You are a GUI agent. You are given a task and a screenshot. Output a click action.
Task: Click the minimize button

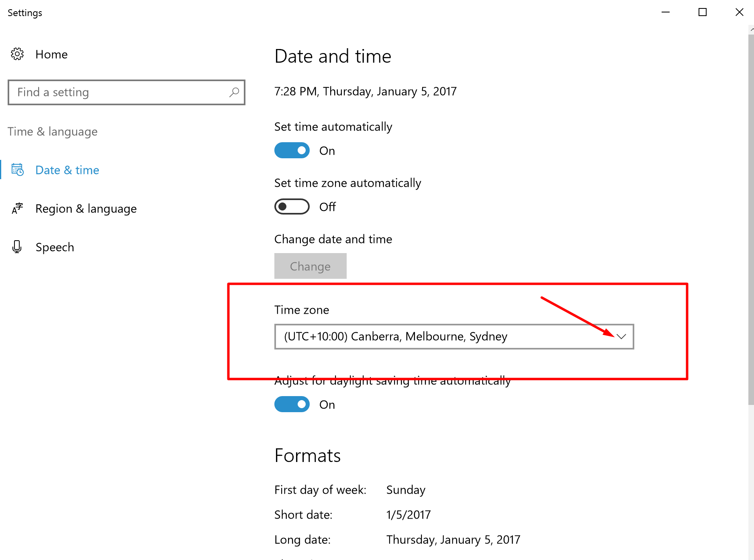666,12
